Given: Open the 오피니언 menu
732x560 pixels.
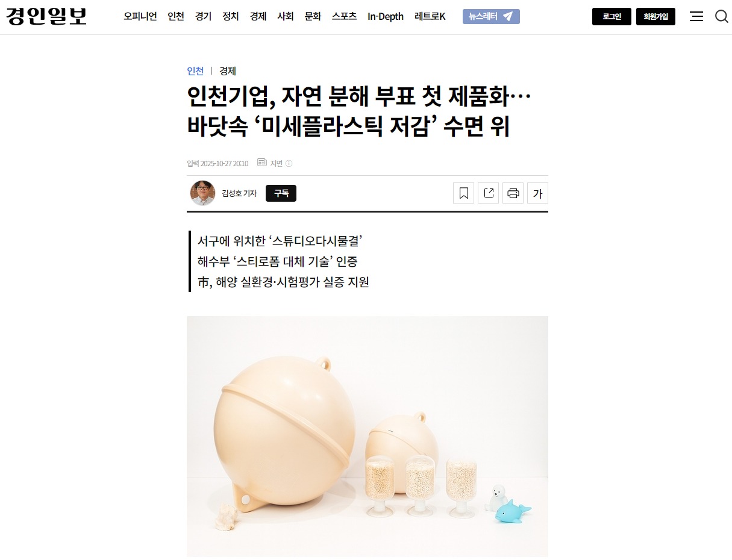Looking at the screenshot, I should coord(140,16).
